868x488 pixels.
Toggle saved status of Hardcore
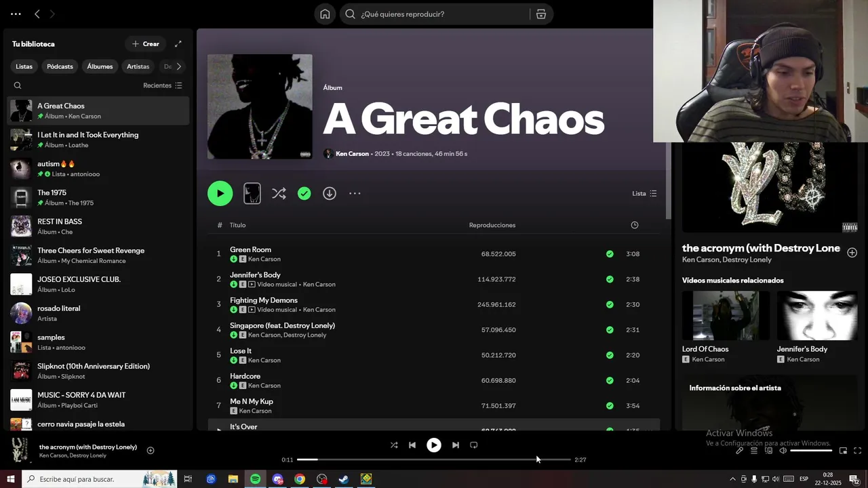(610, 381)
